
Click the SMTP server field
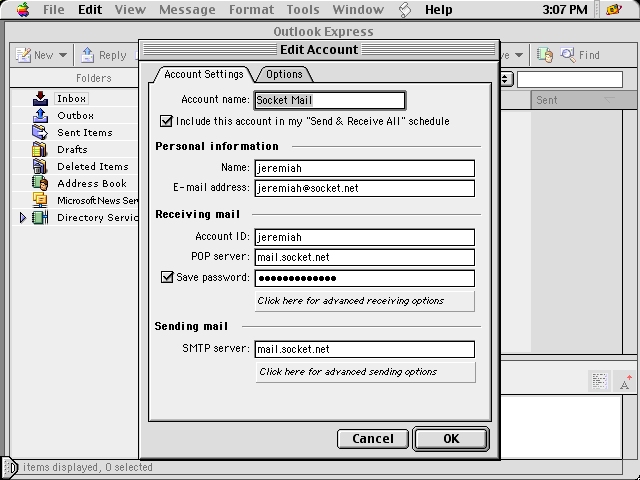[364, 349]
